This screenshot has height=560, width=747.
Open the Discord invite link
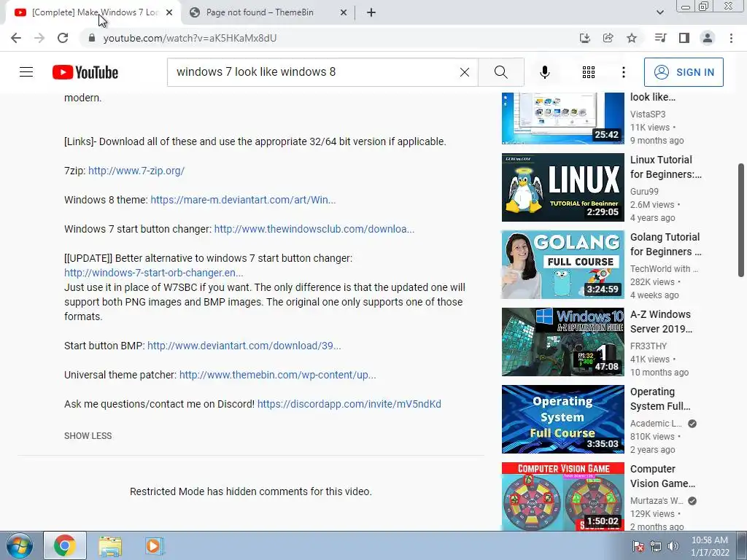coord(349,404)
